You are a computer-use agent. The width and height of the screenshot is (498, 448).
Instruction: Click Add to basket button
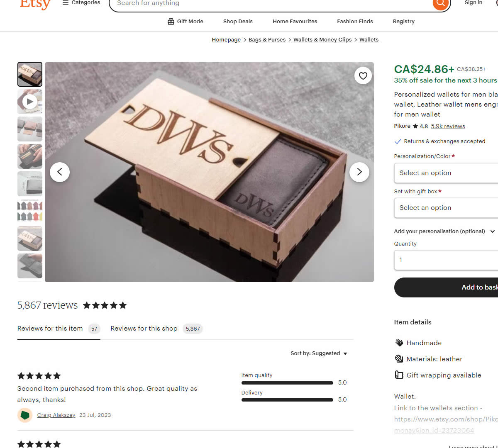tap(446, 287)
